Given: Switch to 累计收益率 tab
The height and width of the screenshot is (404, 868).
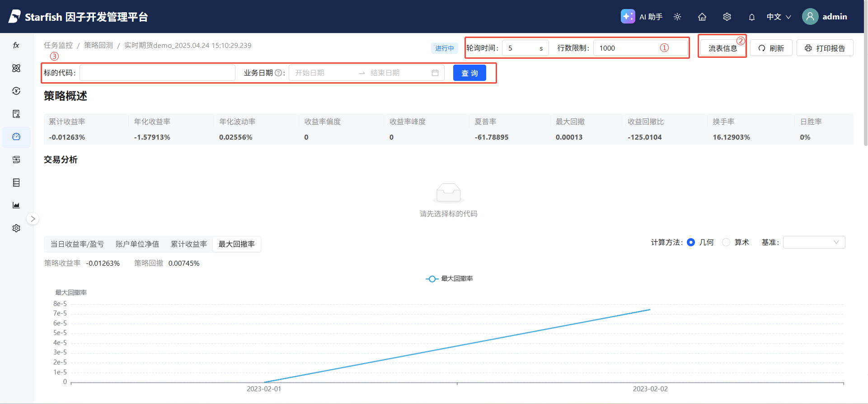Looking at the screenshot, I should click(x=189, y=244).
